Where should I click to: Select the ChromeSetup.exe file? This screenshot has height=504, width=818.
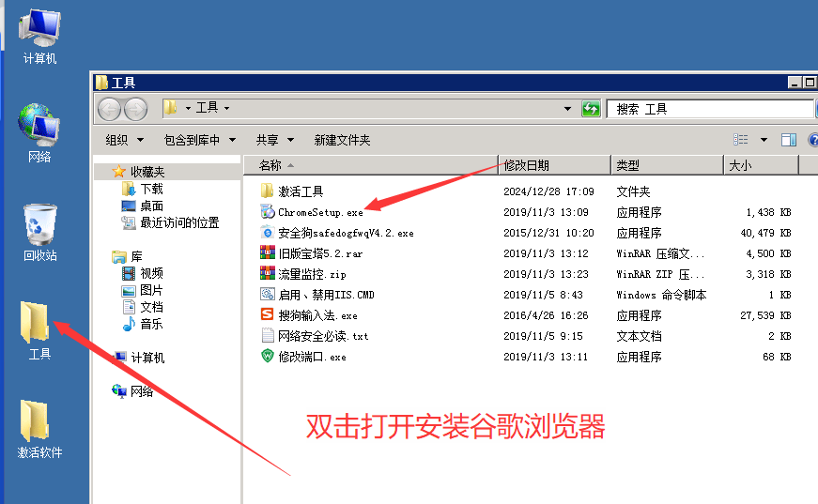pos(319,212)
